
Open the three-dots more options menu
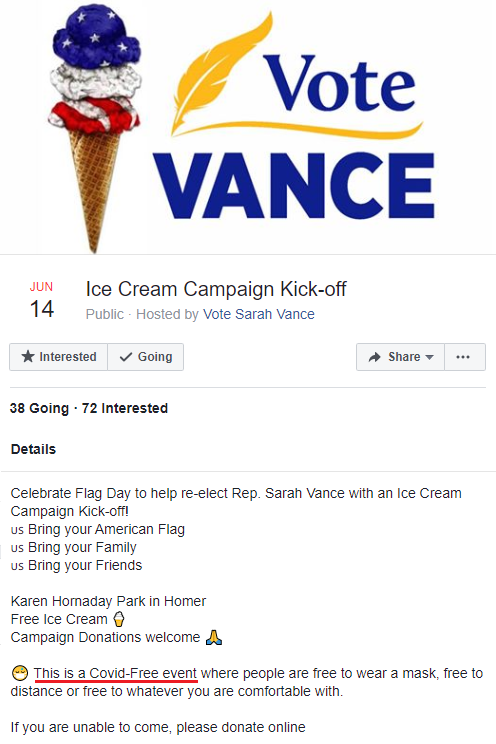tap(463, 357)
